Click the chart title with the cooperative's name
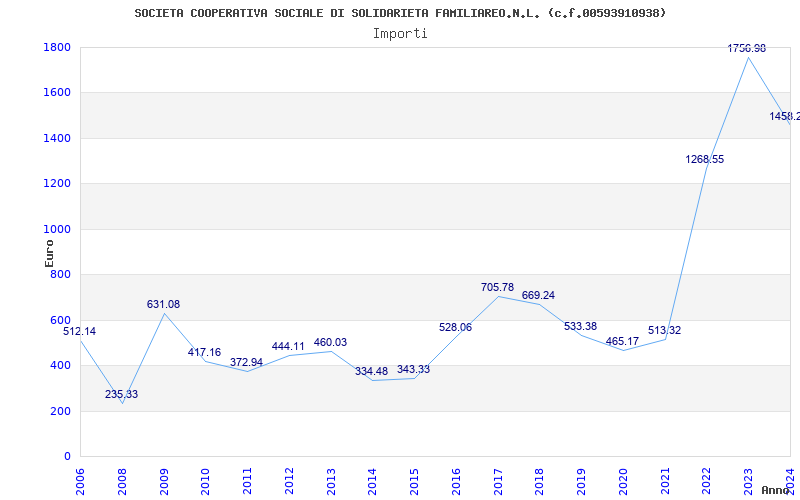800x500 pixels. (x=401, y=13)
